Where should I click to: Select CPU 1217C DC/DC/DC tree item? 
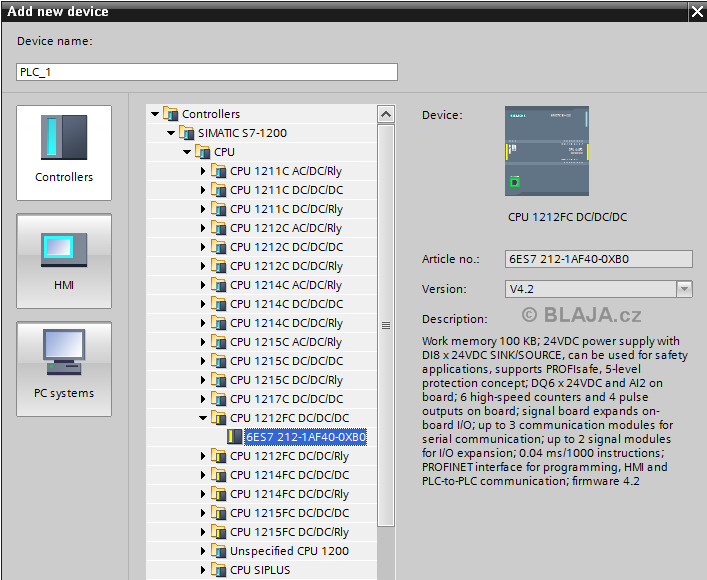coord(287,399)
